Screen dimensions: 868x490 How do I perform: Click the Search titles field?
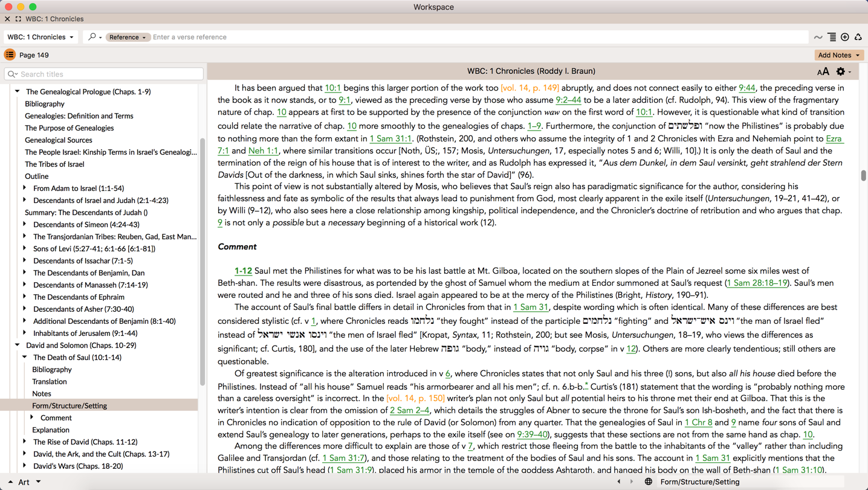(104, 74)
